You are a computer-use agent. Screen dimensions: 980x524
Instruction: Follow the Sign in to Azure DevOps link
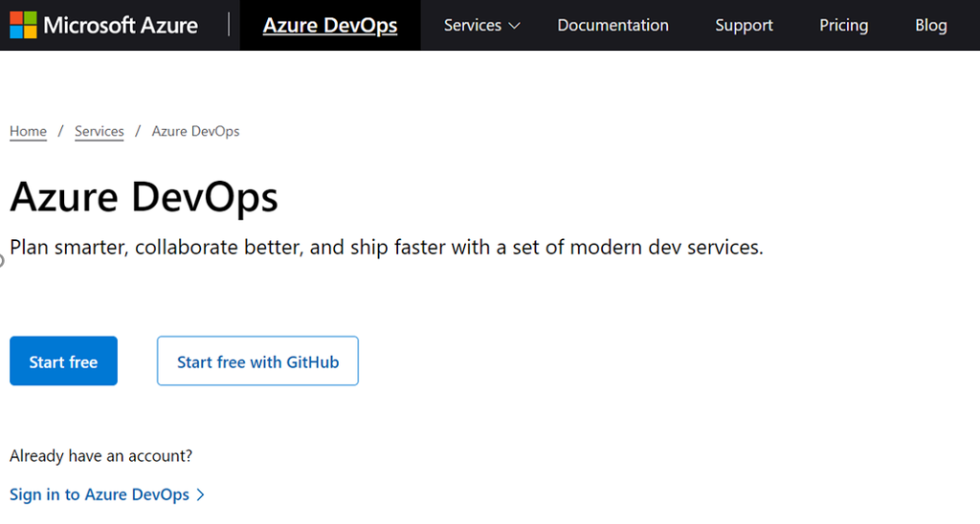(100, 494)
